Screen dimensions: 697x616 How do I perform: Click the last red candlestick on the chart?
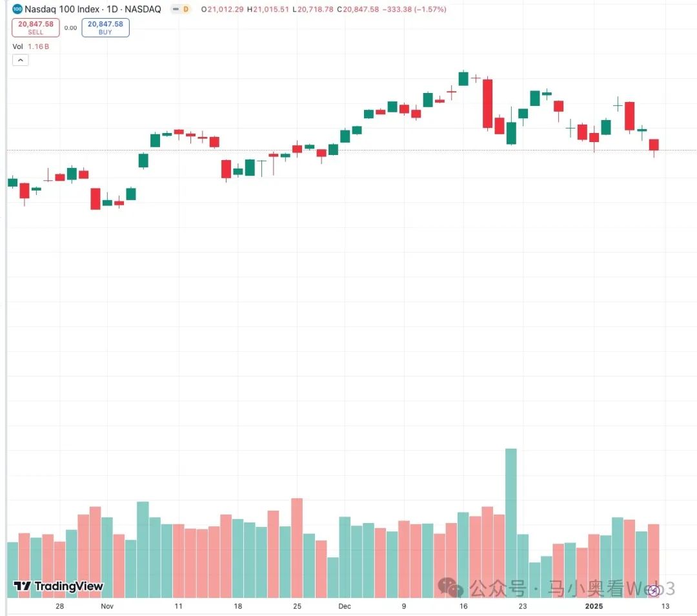653,145
